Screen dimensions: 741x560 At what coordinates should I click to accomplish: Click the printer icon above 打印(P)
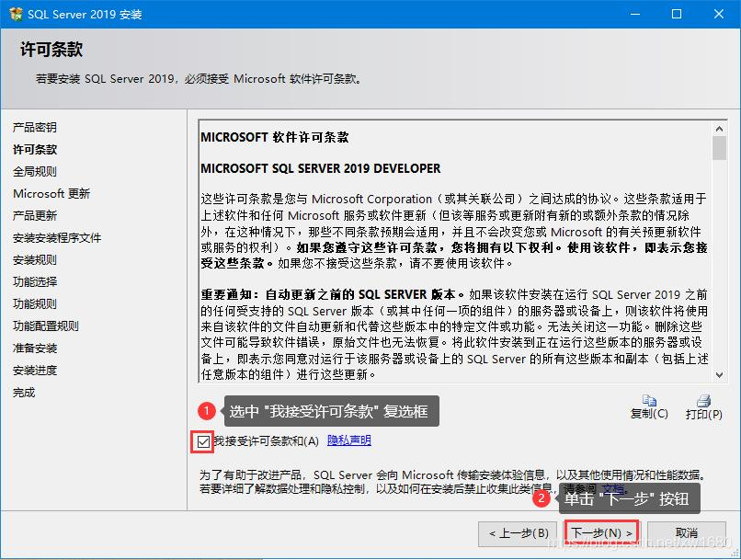coord(703,400)
